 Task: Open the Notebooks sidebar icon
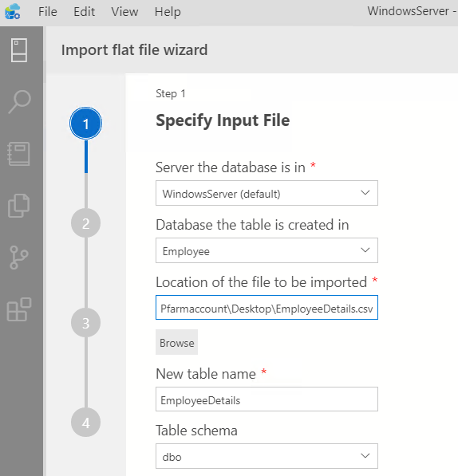coord(19,154)
